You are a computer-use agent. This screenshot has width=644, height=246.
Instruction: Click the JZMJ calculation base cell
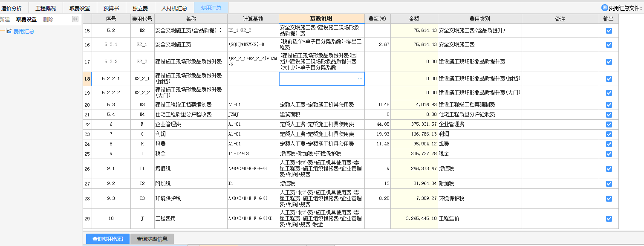(x=253, y=114)
